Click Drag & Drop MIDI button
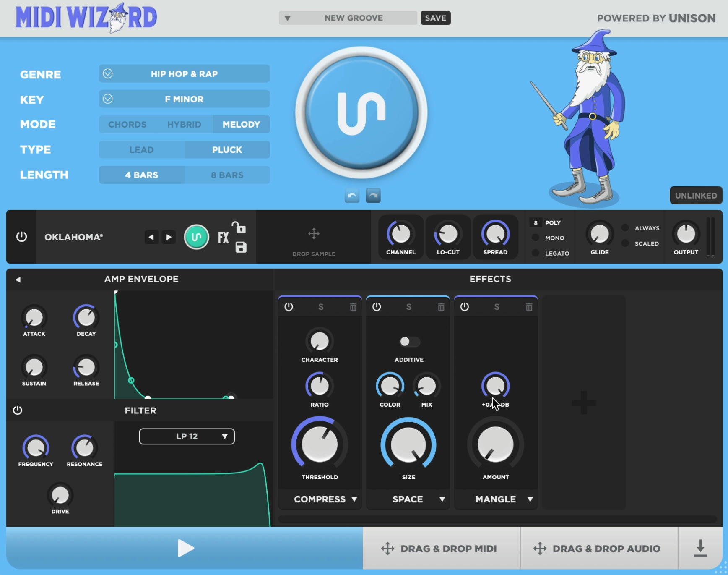Viewport: 728px width, 575px height. tap(441, 548)
